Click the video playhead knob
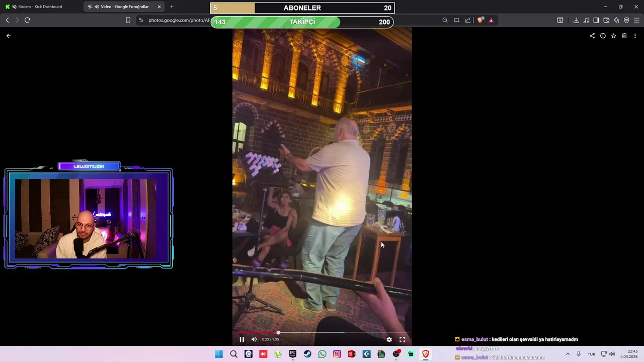 coord(278,332)
